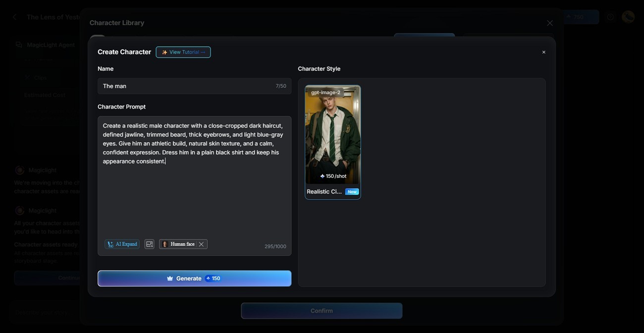
Task: Click the gpt-image-2 label
Action: click(x=325, y=93)
